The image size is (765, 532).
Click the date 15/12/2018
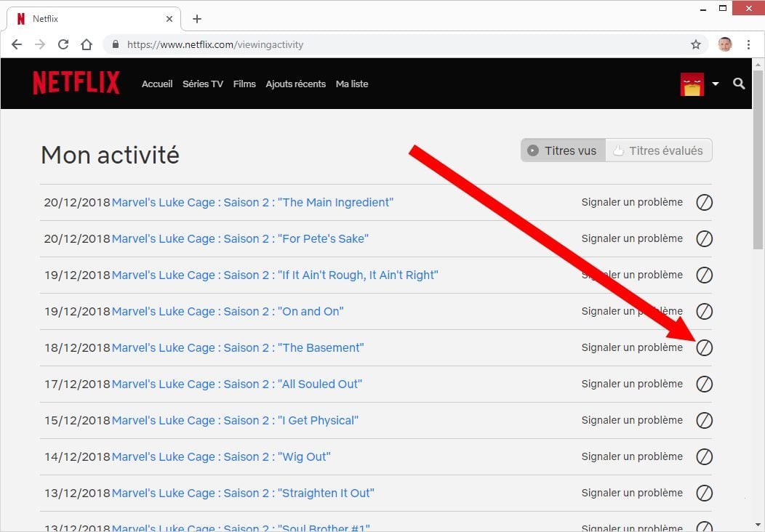(x=77, y=420)
